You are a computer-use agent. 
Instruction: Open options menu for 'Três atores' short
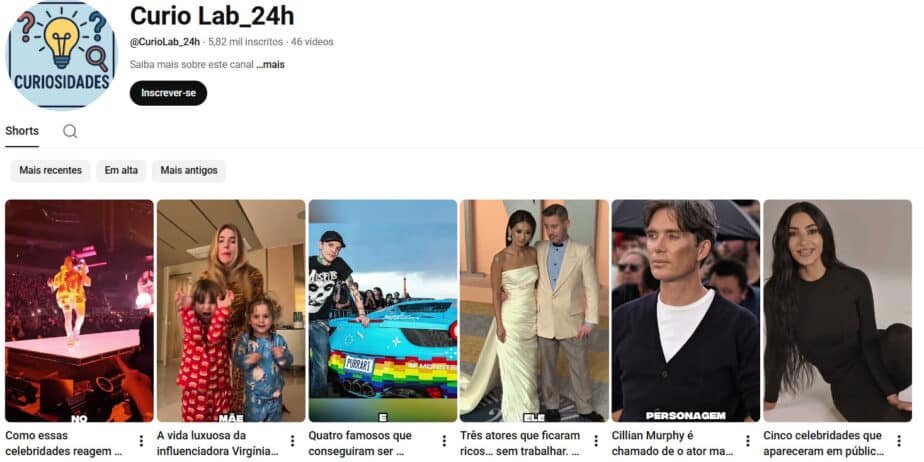pyautogui.click(x=596, y=441)
